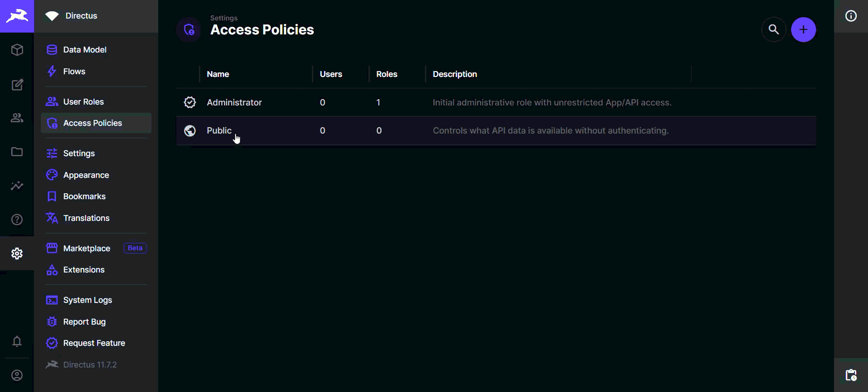Open Marketplace page
The image size is (868, 392).
click(x=96, y=249)
